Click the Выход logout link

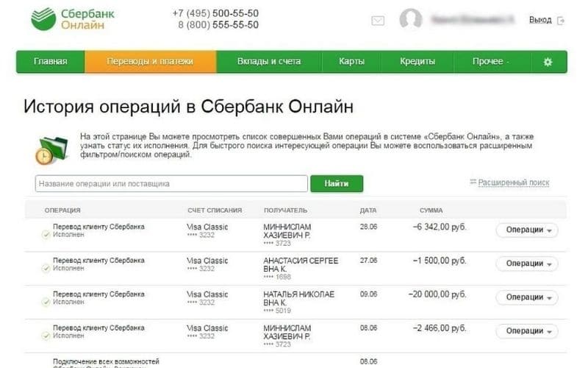pos(540,20)
